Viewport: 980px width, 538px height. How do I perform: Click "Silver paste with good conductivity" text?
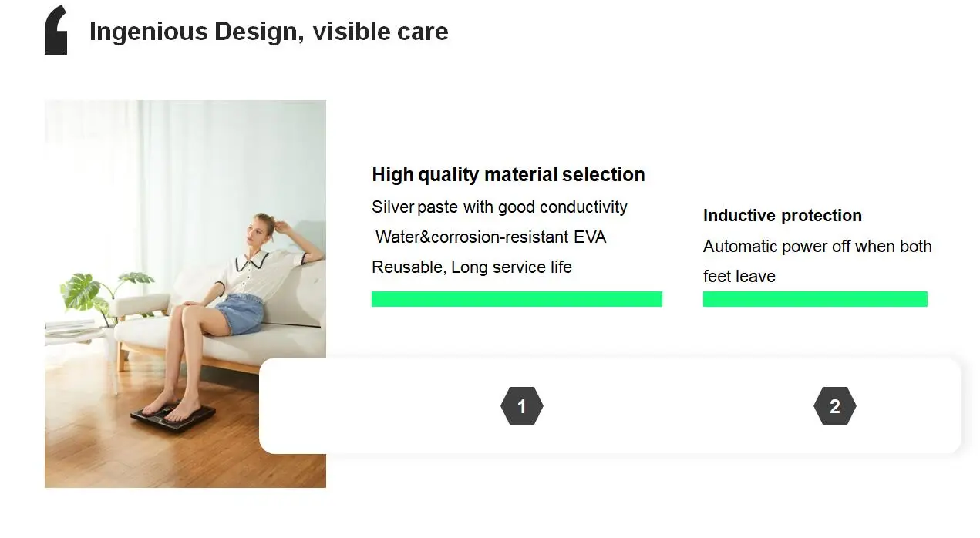pyautogui.click(x=499, y=207)
